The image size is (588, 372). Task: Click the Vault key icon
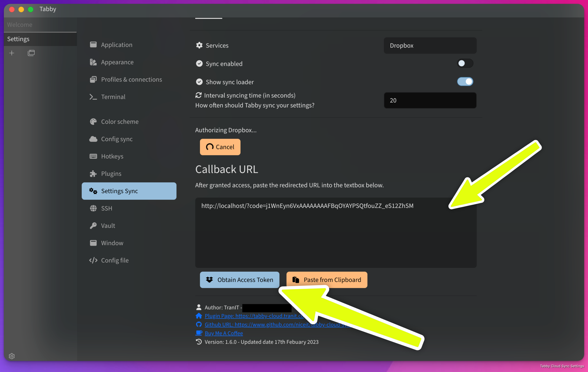(x=93, y=226)
